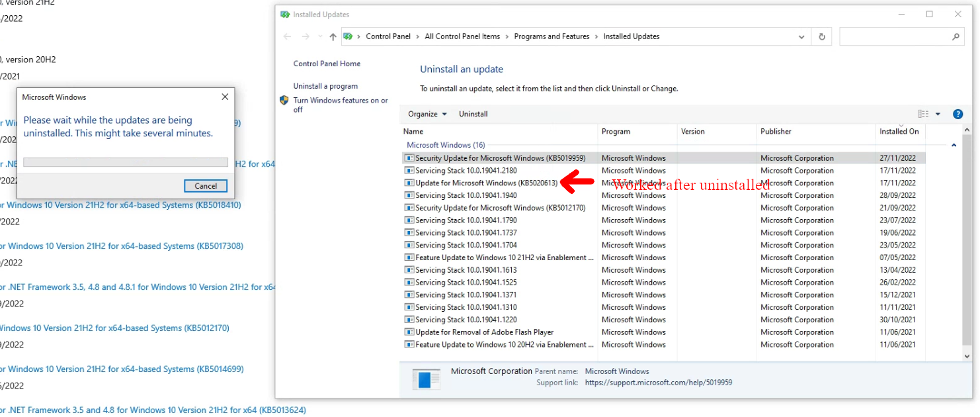Screen dimensions: 980x417
Task: Click Uninstall in the toolbar
Action: click(x=473, y=114)
